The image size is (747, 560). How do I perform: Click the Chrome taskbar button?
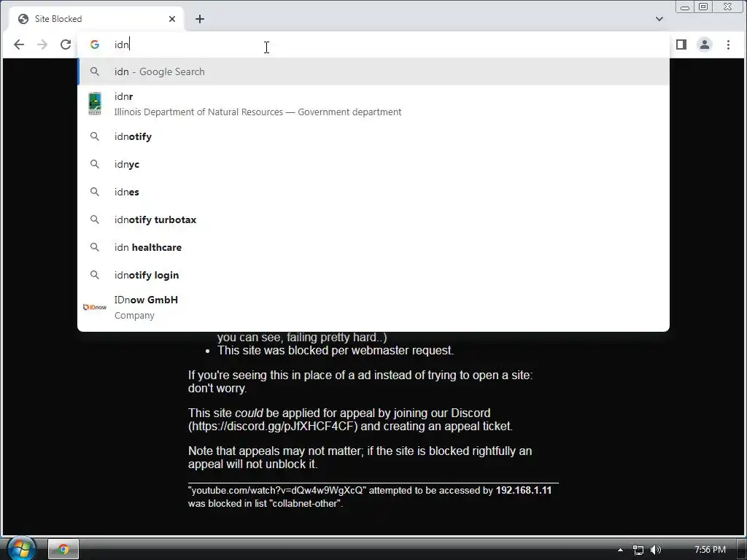pyautogui.click(x=63, y=550)
